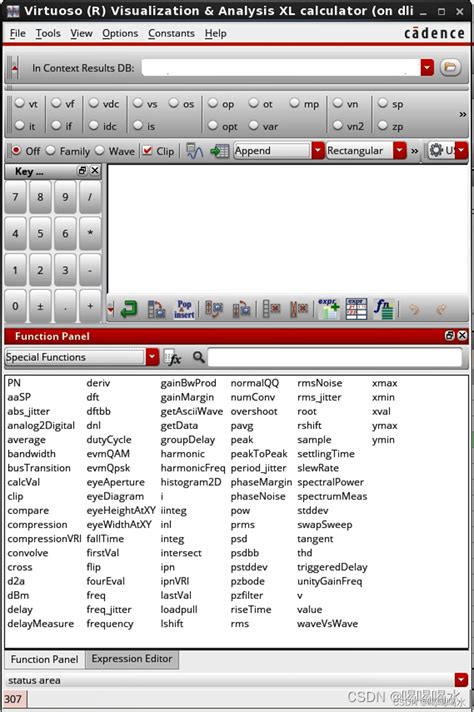The height and width of the screenshot is (712, 474).
Task: Select the it radio button
Action: click(x=20, y=124)
